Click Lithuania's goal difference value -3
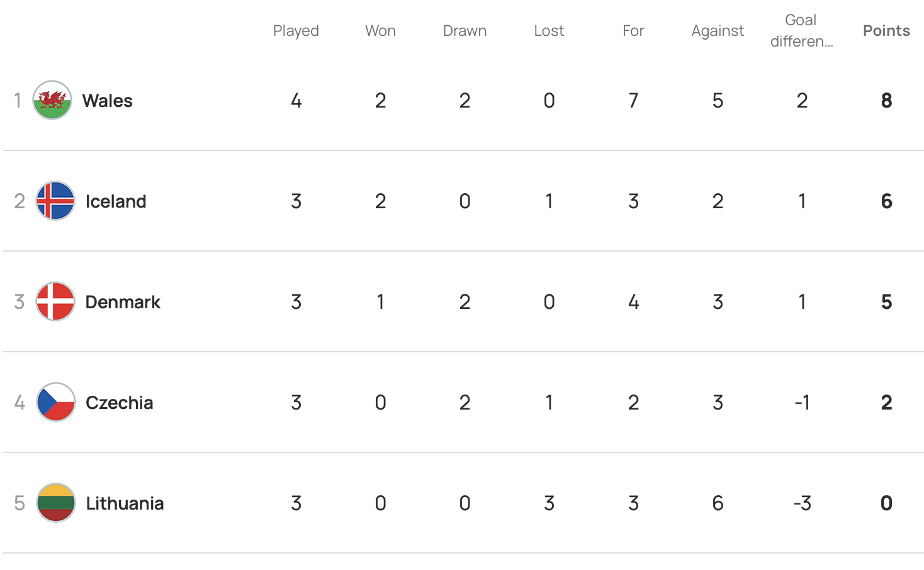924x570 pixels. pos(802,503)
